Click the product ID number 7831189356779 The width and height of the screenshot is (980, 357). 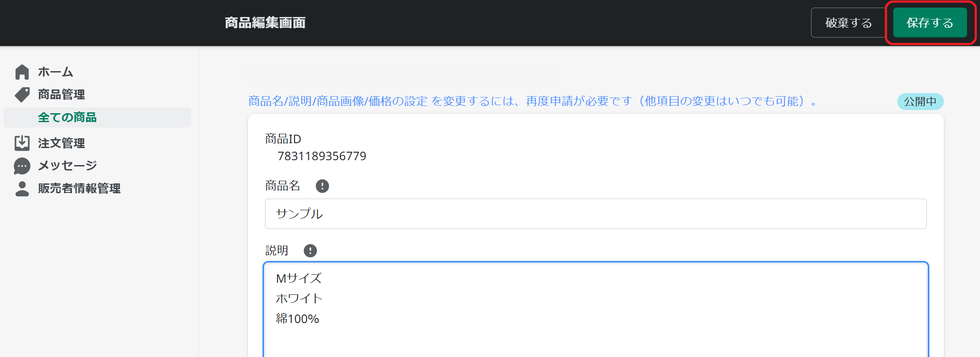tap(322, 156)
